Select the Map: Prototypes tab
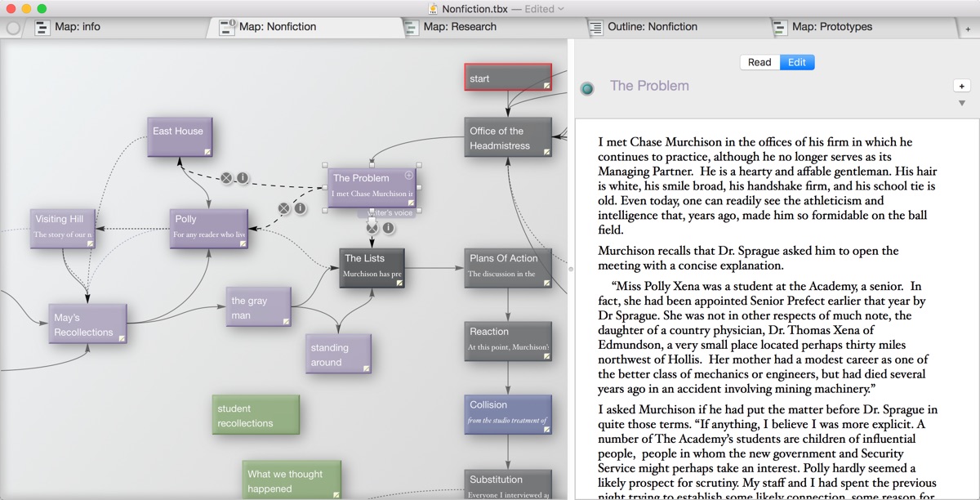The height and width of the screenshot is (500, 980). point(831,27)
